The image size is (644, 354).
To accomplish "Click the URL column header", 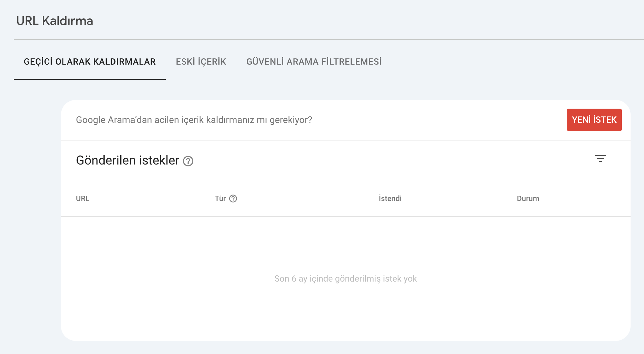I will coord(82,199).
